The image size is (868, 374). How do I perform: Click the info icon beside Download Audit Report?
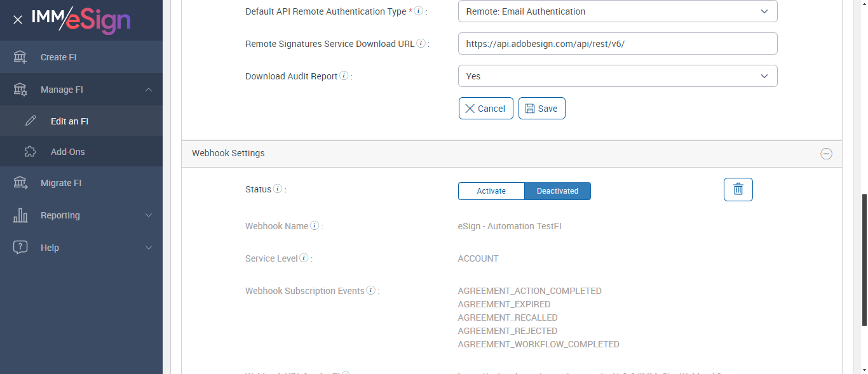[344, 76]
